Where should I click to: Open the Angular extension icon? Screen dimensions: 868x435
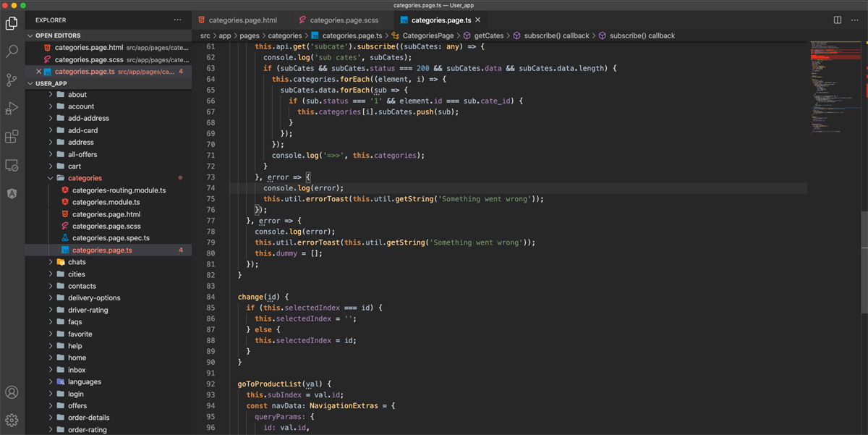point(12,193)
